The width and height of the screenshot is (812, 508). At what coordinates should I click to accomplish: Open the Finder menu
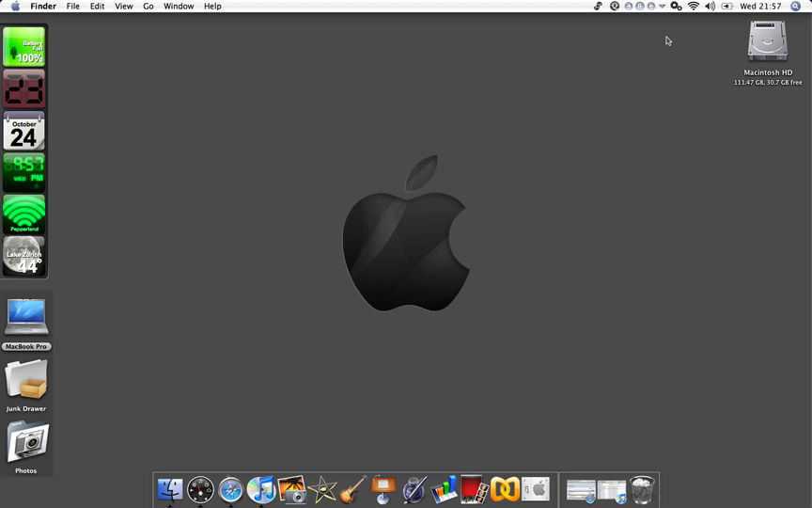coord(43,7)
